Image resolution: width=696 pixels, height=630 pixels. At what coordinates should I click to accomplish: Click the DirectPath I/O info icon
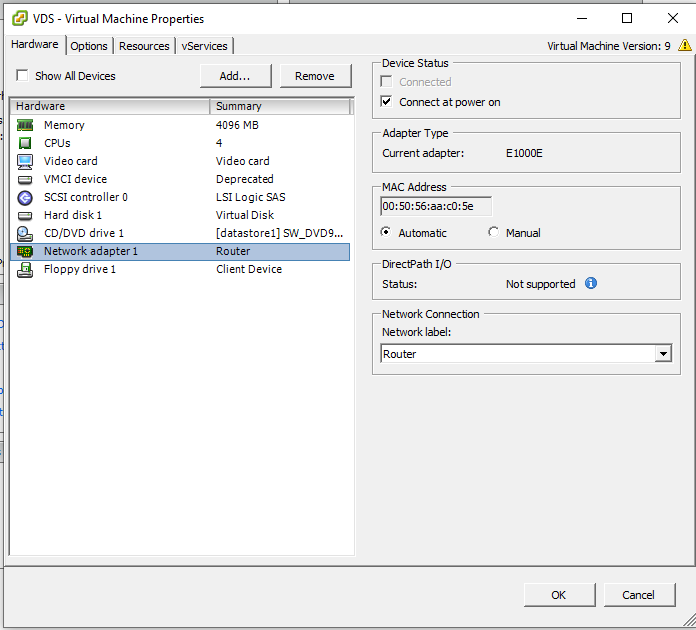pos(591,283)
